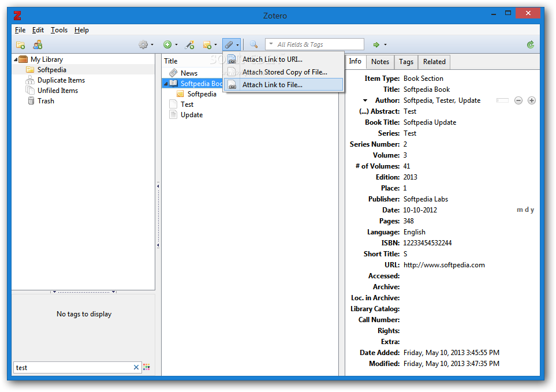This screenshot has height=392, width=556.
Task: Collapse the My Library tree
Action: pyautogui.click(x=16, y=59)
